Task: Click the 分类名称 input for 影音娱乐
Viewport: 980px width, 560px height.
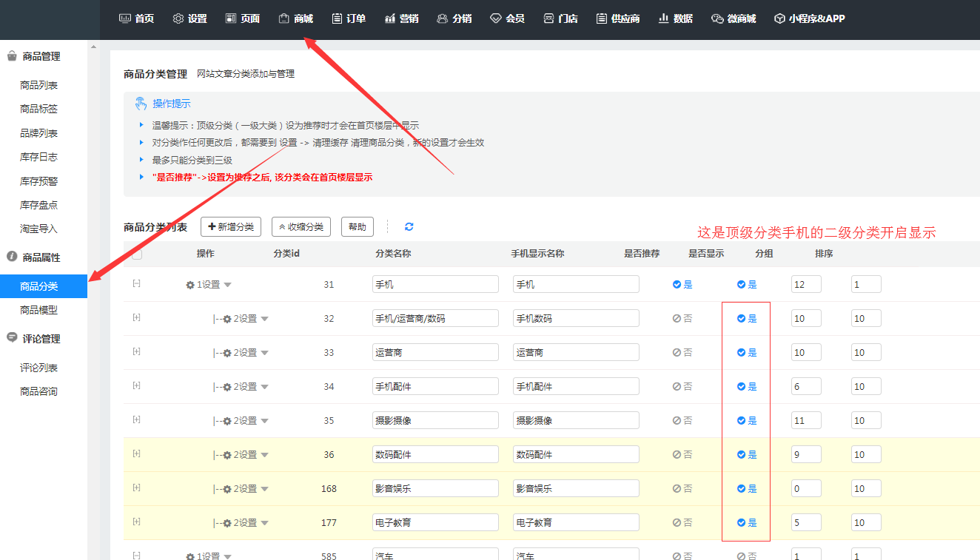Action: (435, 489)
